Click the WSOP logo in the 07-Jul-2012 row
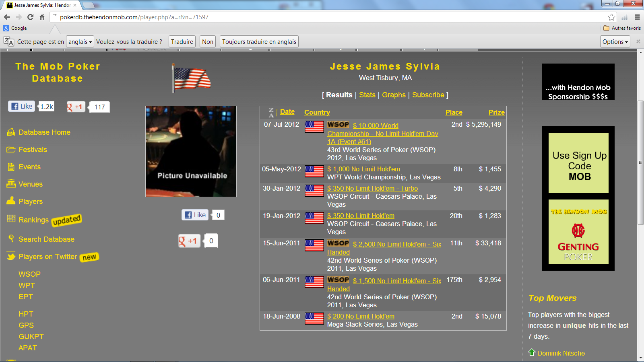The image size is (644, 362). coord(338,125)
